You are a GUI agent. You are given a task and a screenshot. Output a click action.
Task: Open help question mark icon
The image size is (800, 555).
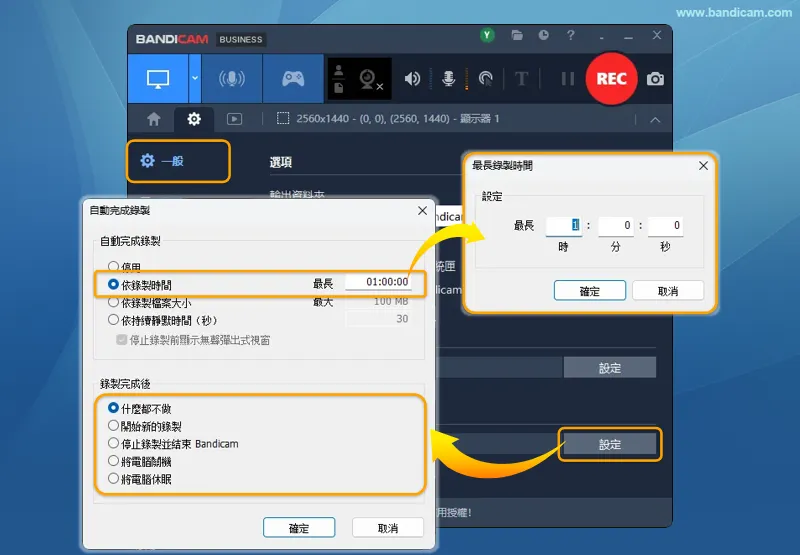570,35
